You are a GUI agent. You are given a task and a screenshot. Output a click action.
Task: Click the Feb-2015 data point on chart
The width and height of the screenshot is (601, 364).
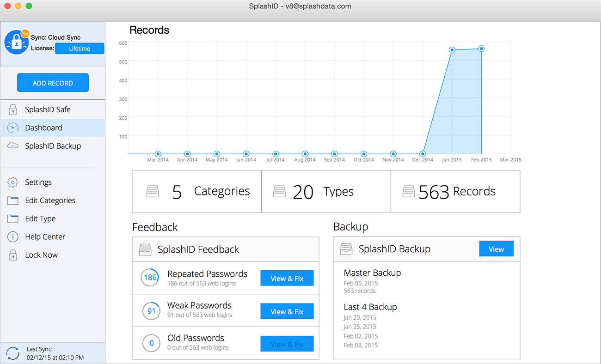point(481,49)
